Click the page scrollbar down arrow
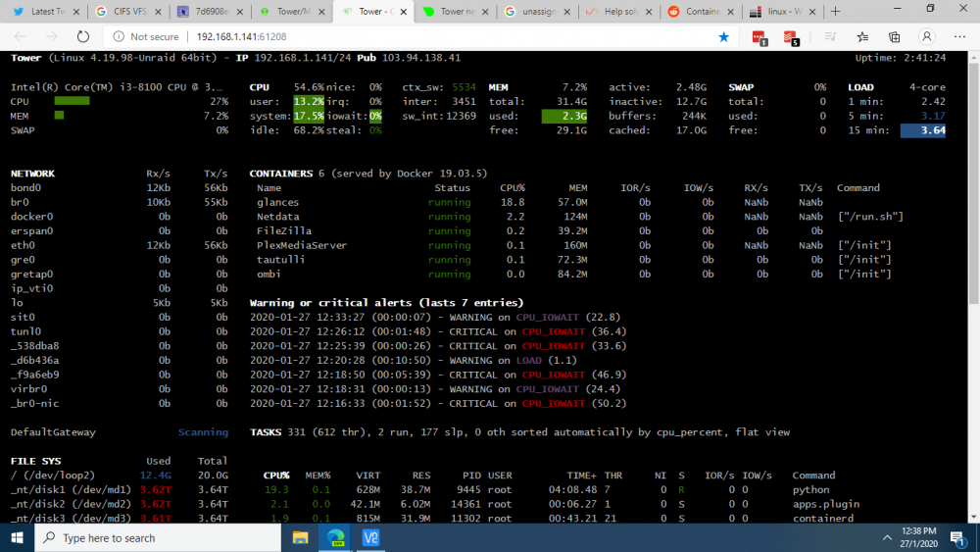980x552 pixels. pos(974,517)
